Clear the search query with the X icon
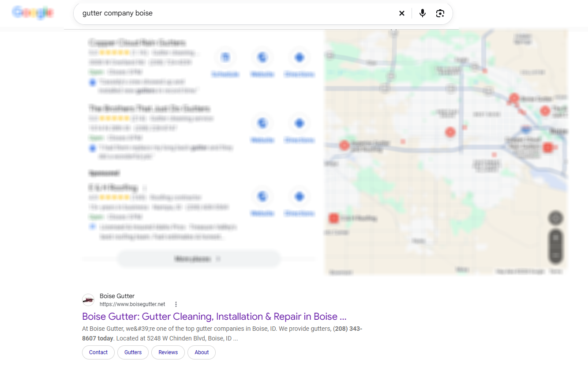 point(402,13)
